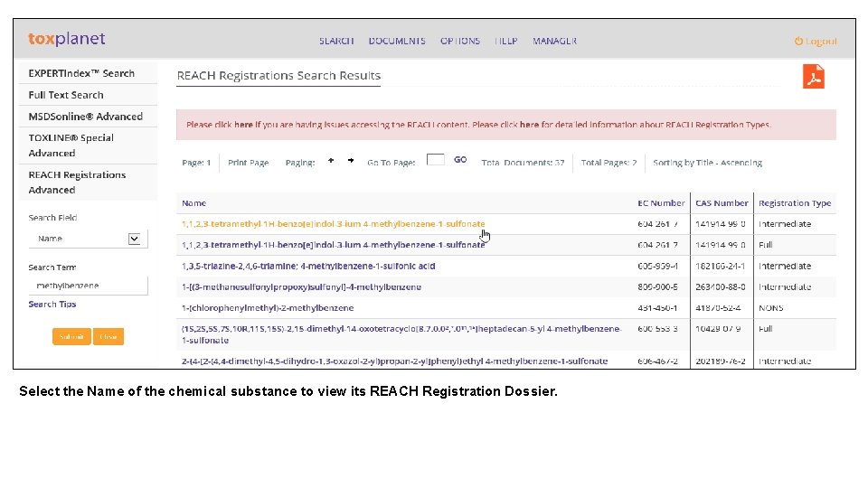Open the 2-(4-{2-(4,4-dimethyl... sulfonate result
868x488 pixels.
coord(395,361)
